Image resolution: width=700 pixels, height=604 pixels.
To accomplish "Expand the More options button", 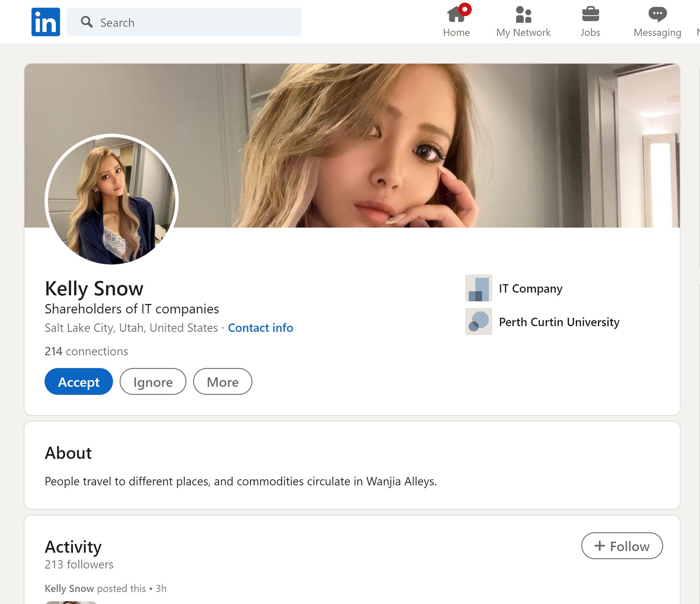I will [x=223, y=381].
